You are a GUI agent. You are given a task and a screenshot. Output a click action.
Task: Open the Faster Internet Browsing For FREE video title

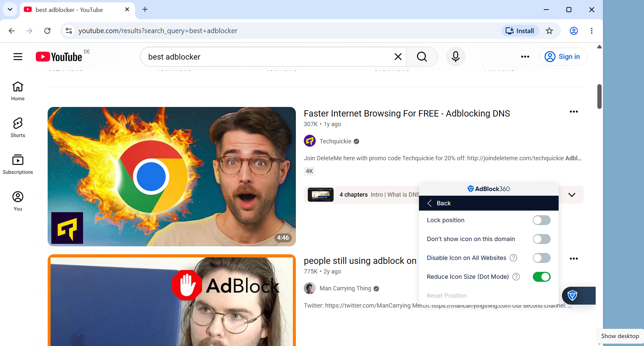(x=407, y=113)
